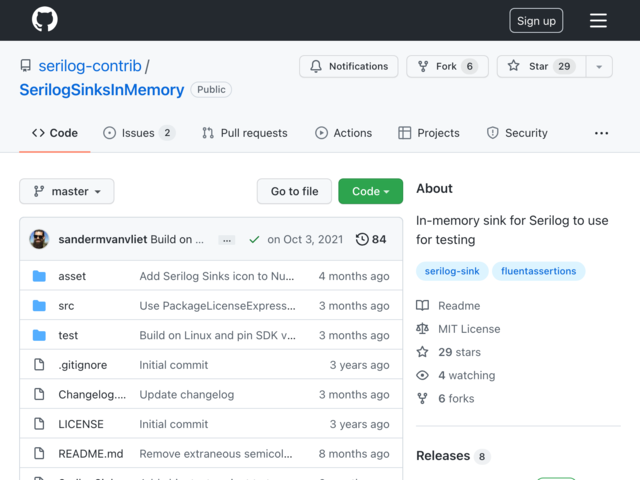Open sandermvanvliet's profile link
640x480 pixels.
coord(102,239)
